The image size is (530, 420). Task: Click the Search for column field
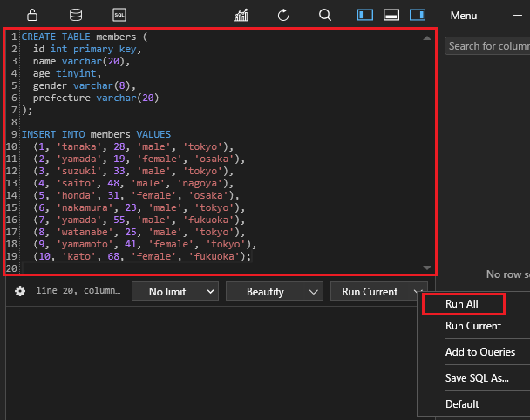487,46
